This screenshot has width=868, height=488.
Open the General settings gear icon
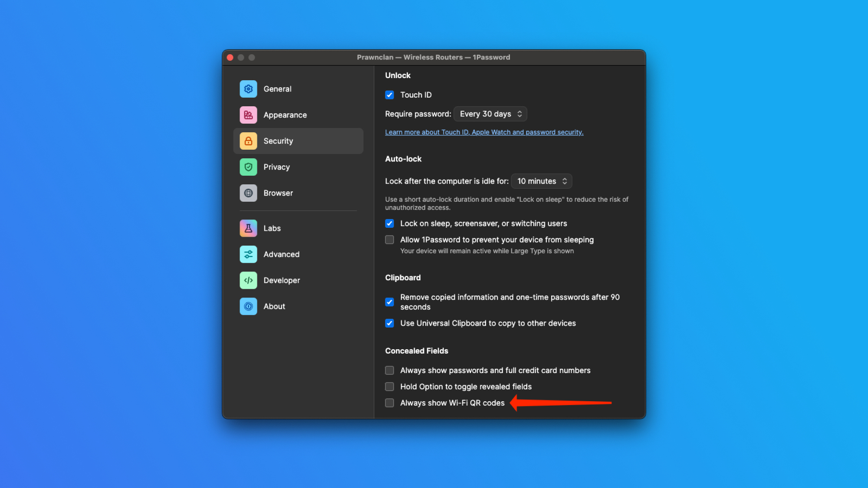248,89
